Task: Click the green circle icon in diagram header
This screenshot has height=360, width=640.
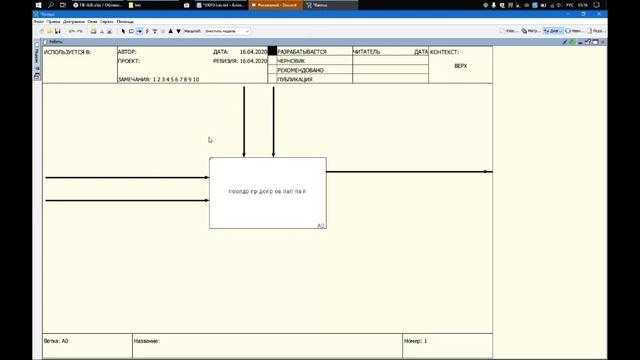Action: [572, 42]
